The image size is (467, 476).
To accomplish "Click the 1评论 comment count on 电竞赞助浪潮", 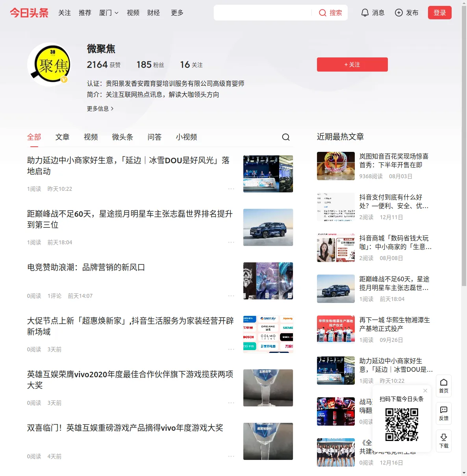I will click(x=54, y=296).
